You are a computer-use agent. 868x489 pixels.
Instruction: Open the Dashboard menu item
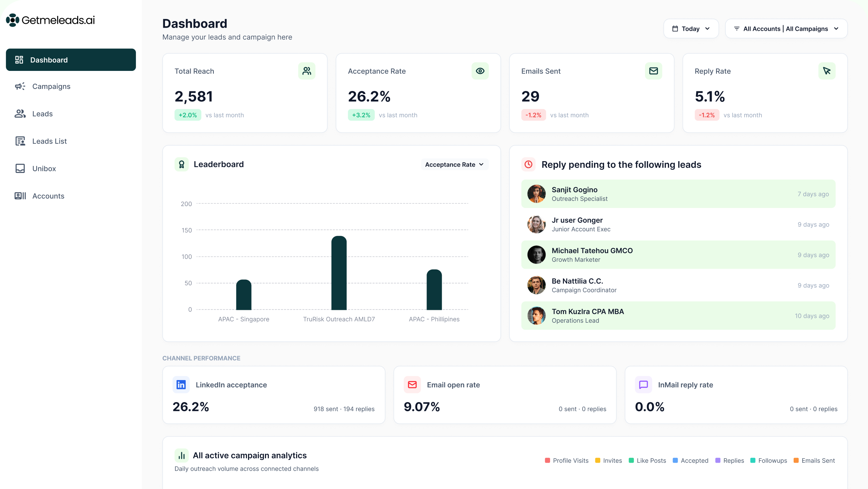click(x=71, y=60)
